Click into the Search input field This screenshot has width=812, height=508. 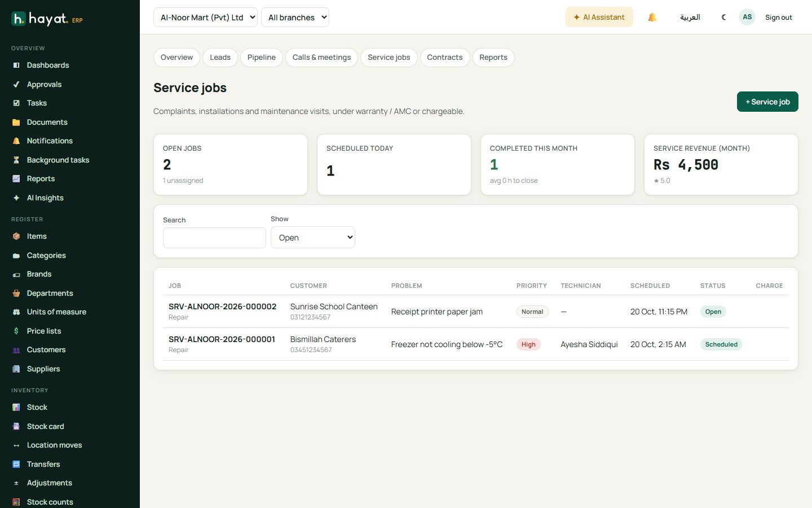(214, 238)
